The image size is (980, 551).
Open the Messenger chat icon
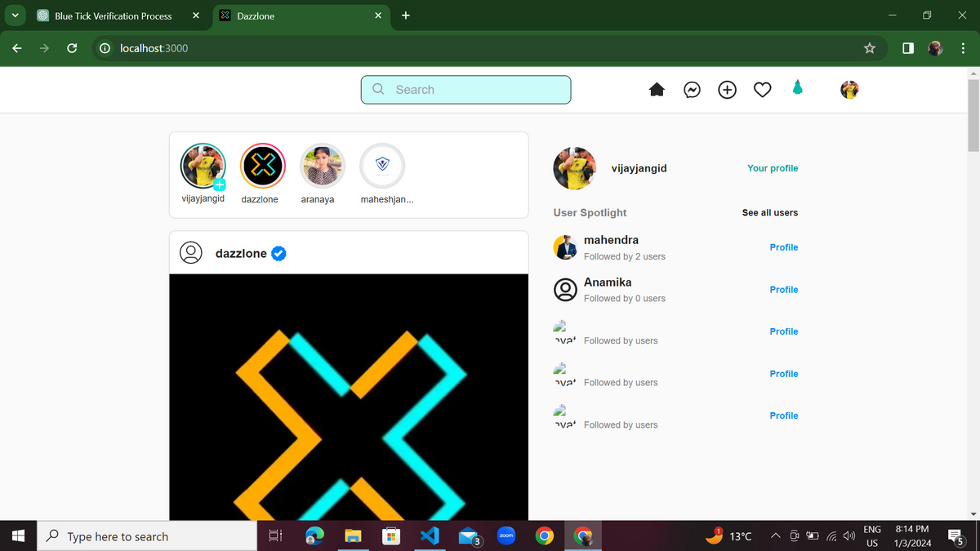pyautogui.click(x=692, y=90)
